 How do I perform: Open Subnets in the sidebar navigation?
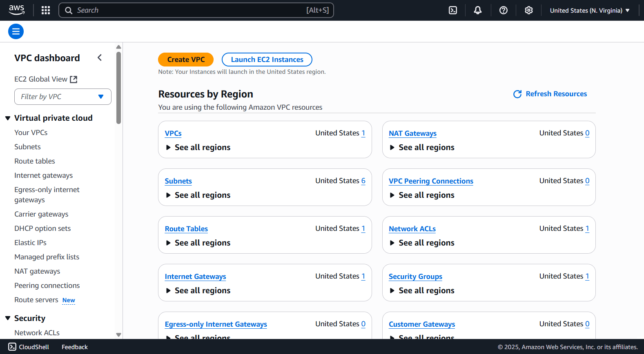(27, 147)
